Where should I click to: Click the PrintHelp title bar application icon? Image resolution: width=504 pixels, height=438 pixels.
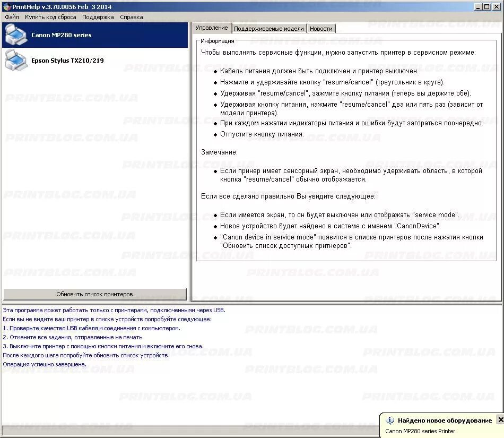(x=7, y=7)
